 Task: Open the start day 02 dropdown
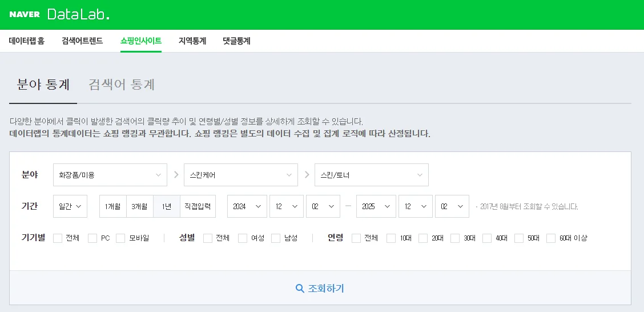[x=323, y=206]
